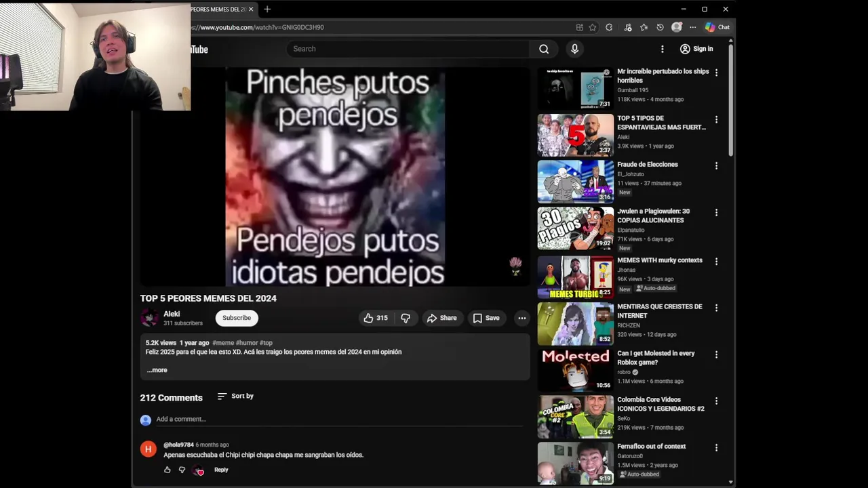
Task: Open the Favorites list toolbar icon
Action: tap(644, 27)
